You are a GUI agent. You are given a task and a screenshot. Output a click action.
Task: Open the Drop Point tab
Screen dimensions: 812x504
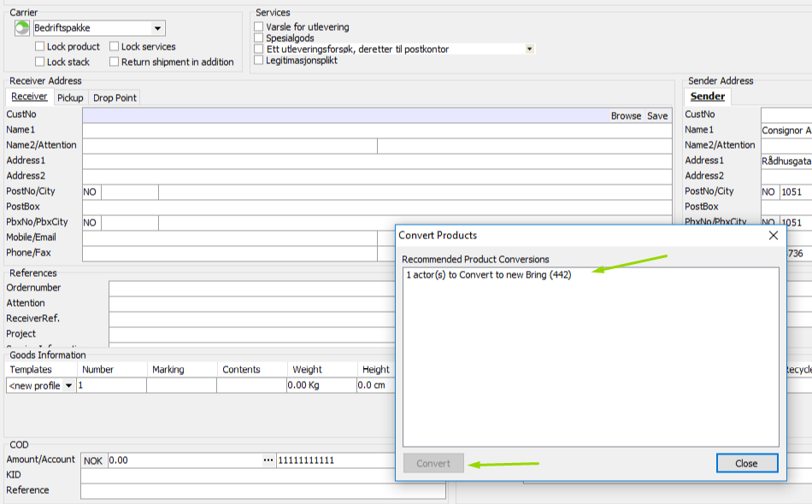115,98
